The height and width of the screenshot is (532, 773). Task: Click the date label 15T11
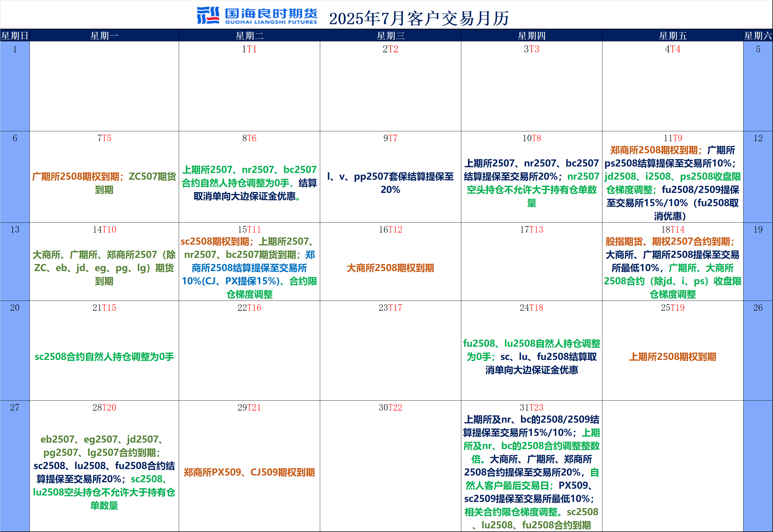249,230
